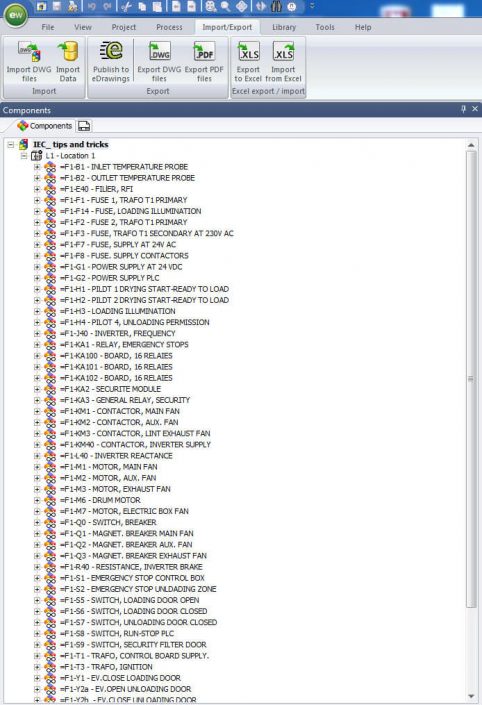
Task: Launch Publish to eDrawings
Action: (x=111, y=62)
